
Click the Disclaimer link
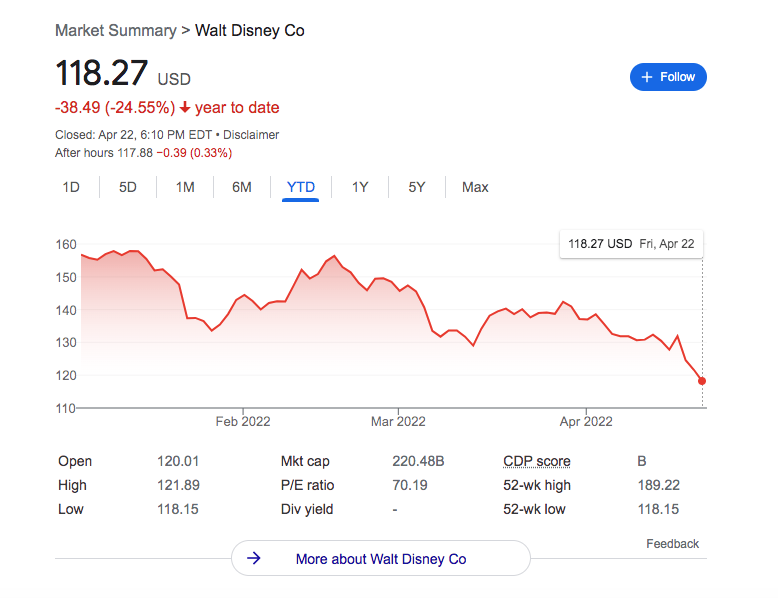pyautogui.click(x=251, y=134)
